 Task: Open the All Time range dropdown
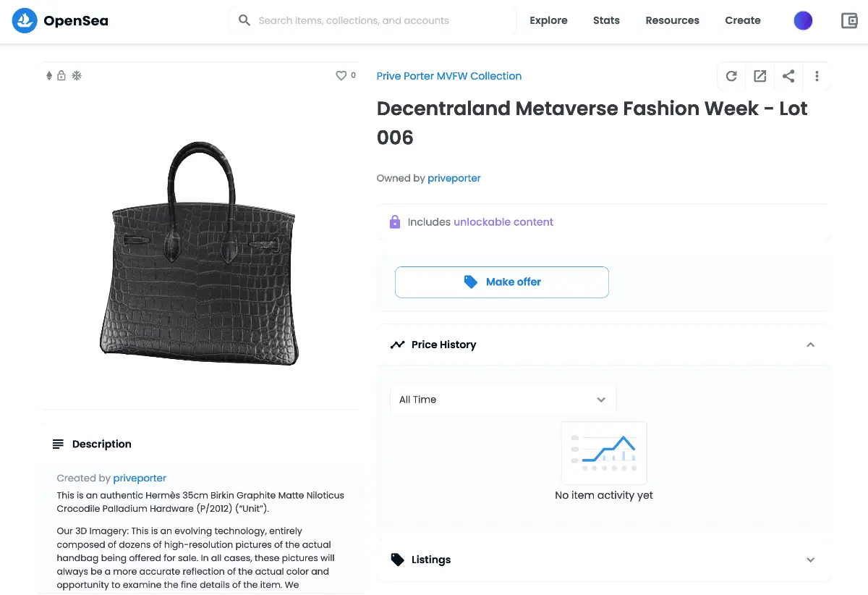tap(503, 400)
